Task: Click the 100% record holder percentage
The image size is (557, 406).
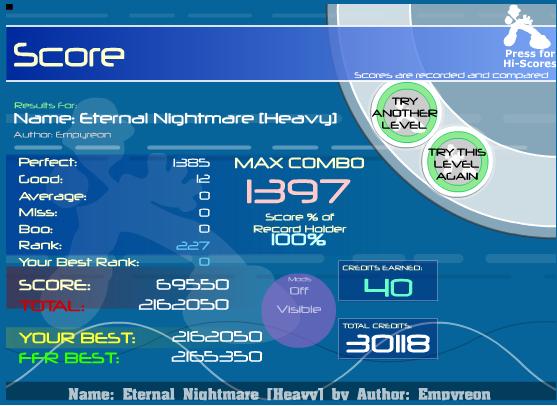Action: coord(298,240)
